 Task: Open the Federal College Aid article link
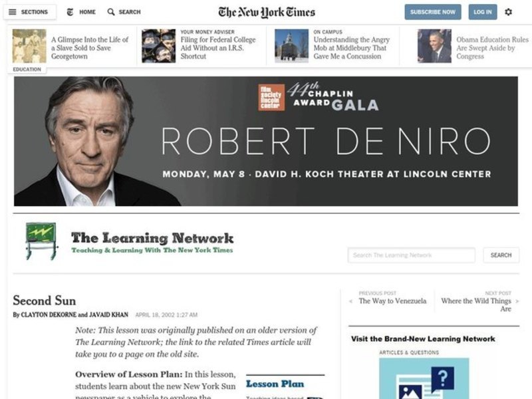[x=218, y=48]
